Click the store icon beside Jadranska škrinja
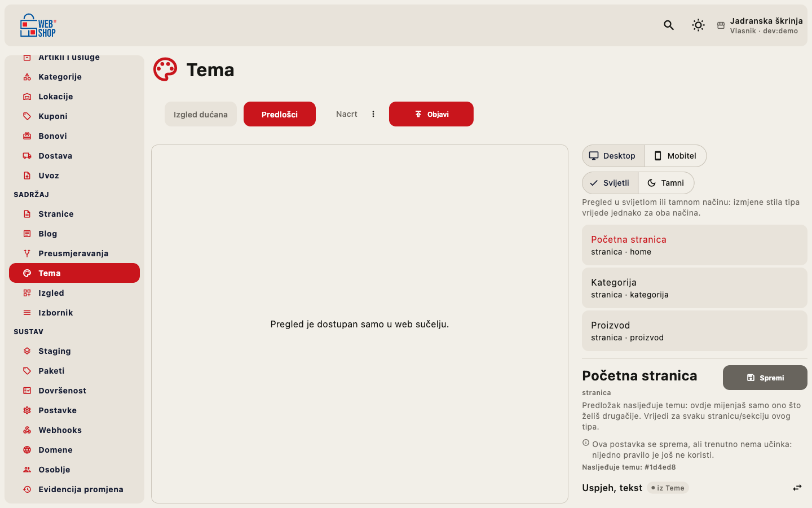 [x=721, y=25]
